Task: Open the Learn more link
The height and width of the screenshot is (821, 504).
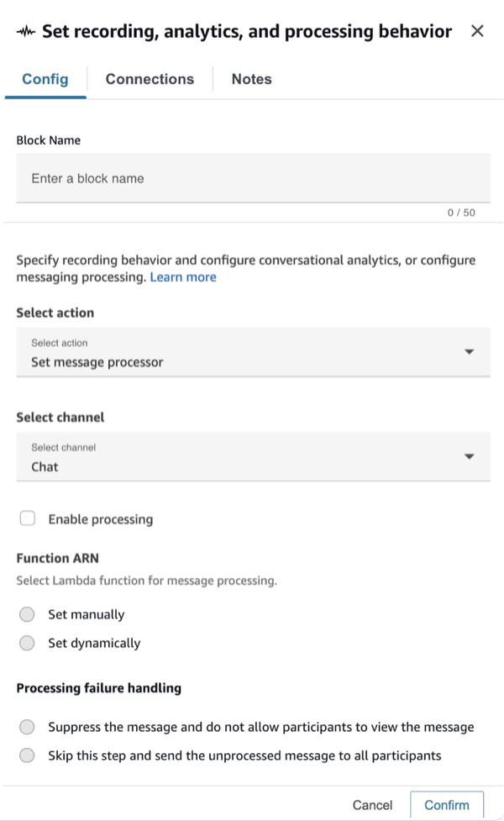Action: (x=183, y=277)
